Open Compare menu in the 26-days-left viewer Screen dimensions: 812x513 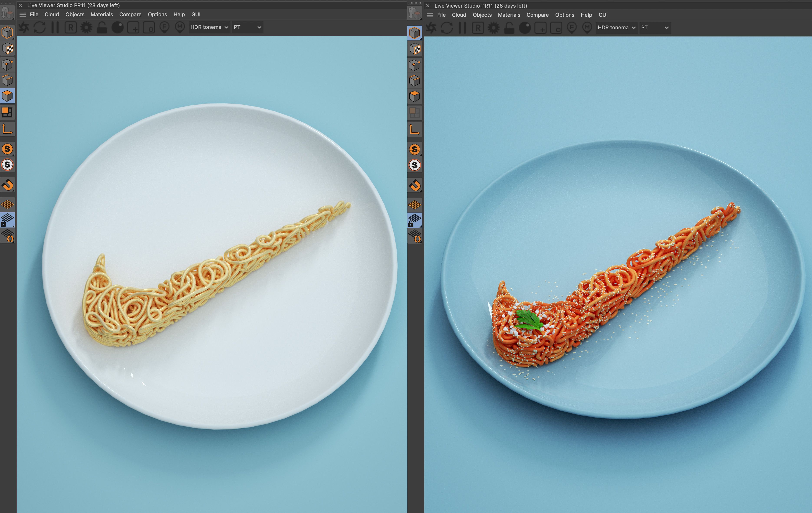point(537,15)
